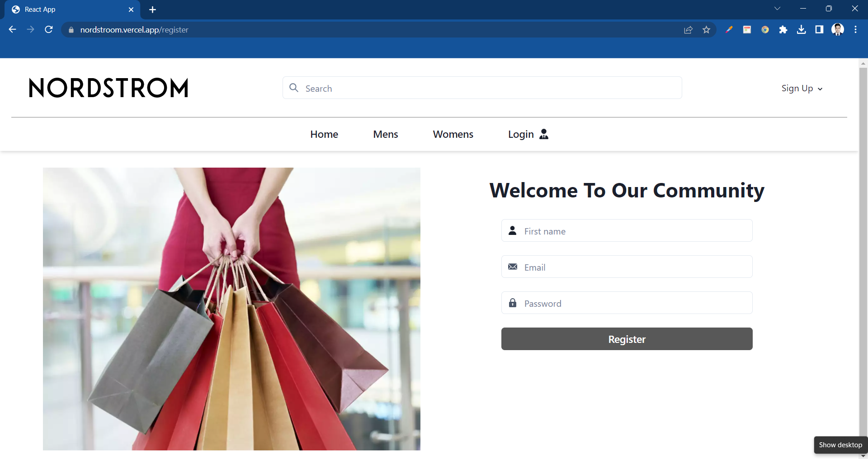Select the React App tab
The image size is (868, 459).
point(72,9)
